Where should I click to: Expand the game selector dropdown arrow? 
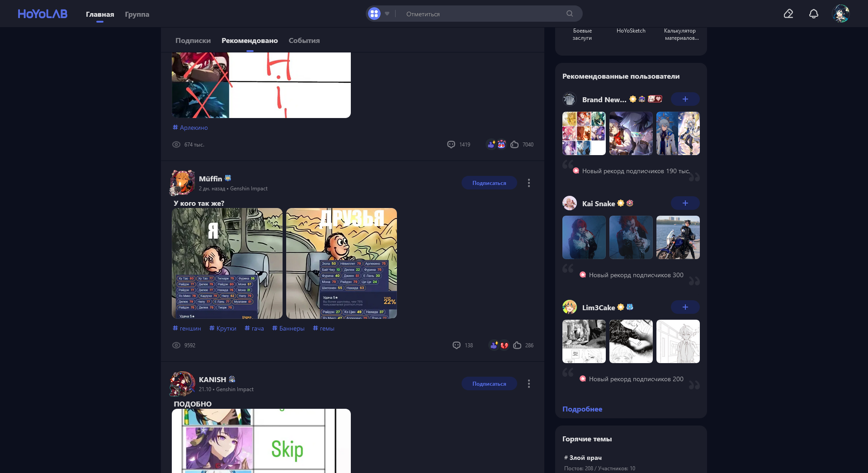pos(387,14)
